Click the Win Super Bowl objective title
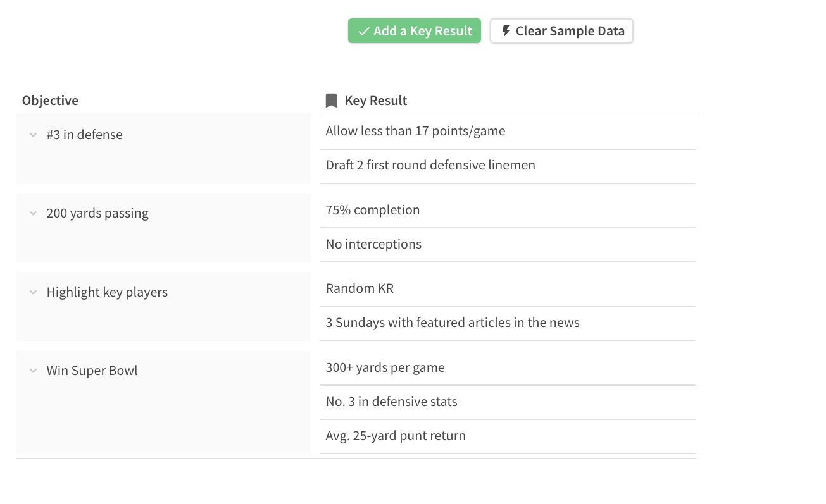This screenshot has height=504, width=826. pos(92,371)
